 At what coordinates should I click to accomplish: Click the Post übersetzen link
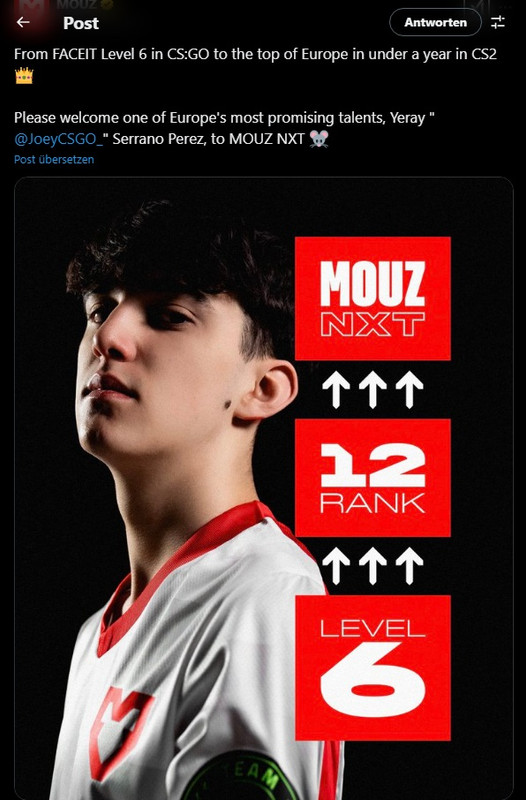pyautogui.click(x=54, y=160)
